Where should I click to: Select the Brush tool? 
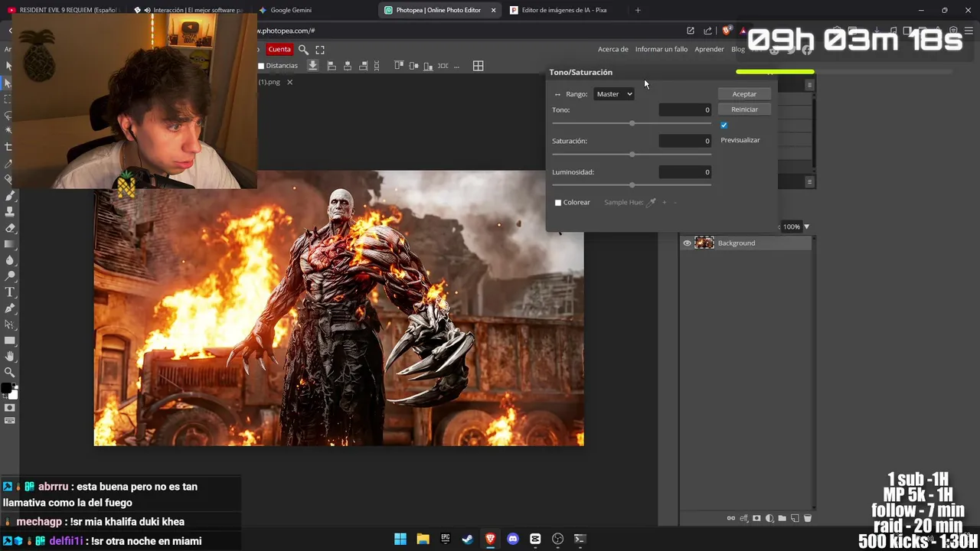[x=9, y=196]
